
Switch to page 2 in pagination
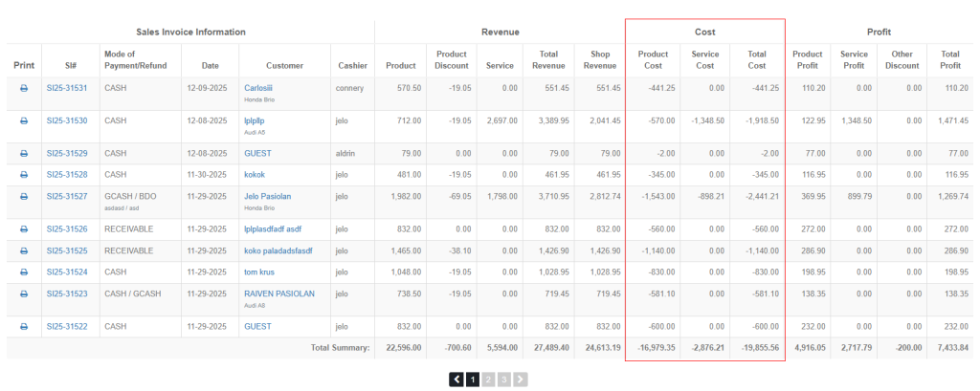pos(488,380)
